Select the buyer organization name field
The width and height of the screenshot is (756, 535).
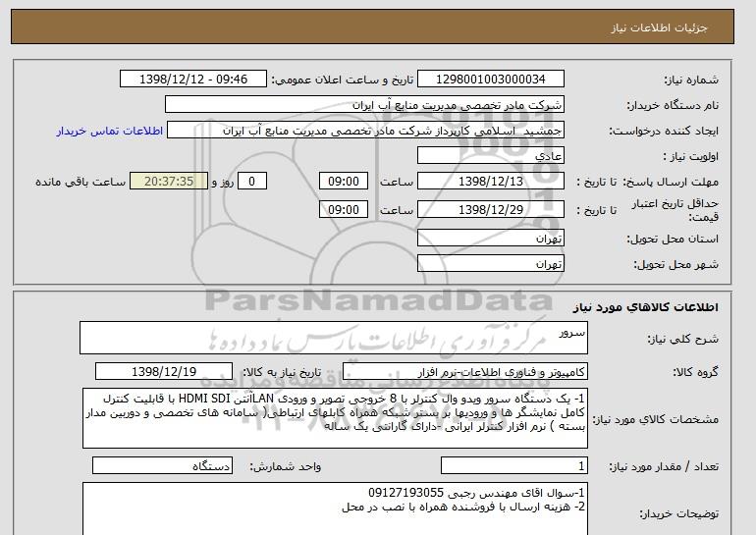(364, 105)
